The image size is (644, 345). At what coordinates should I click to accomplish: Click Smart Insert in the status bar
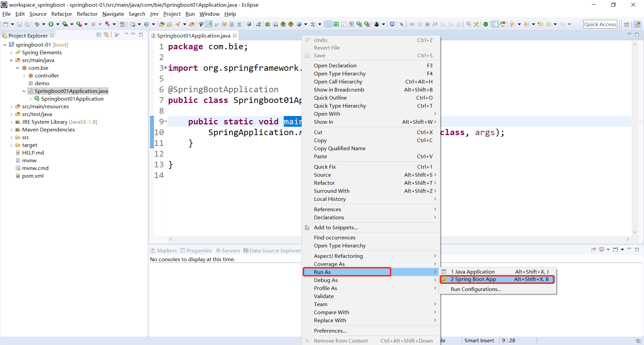pyautogui.click(x=479, y=341)
